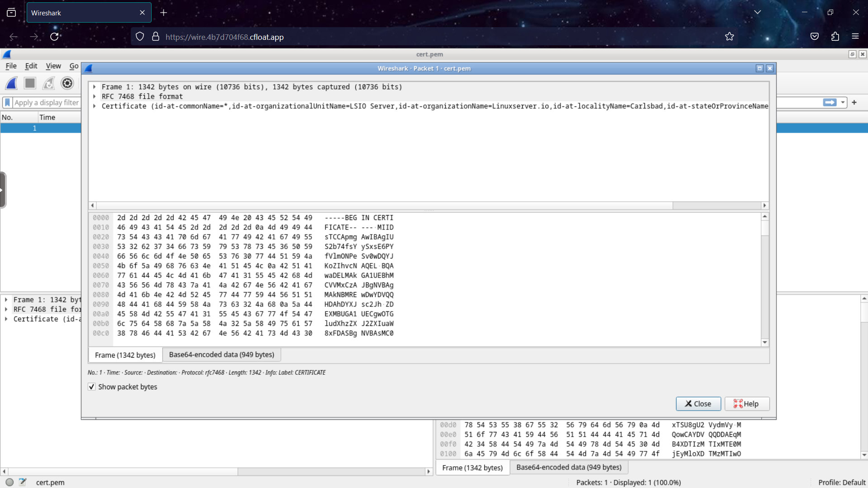Click the tracking protection shield icon
868x488 pixels.
[140, 37]
